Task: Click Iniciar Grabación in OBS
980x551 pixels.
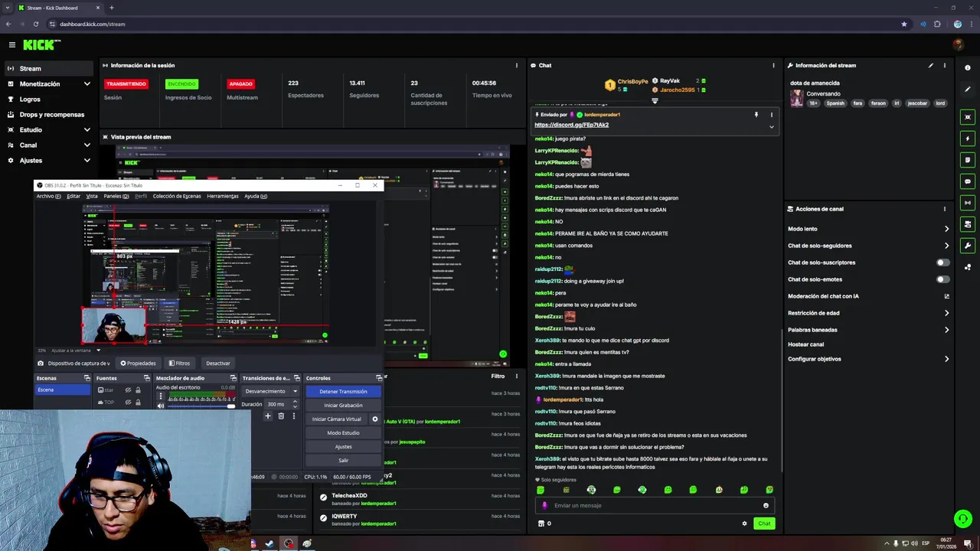Action: [343, 405]
